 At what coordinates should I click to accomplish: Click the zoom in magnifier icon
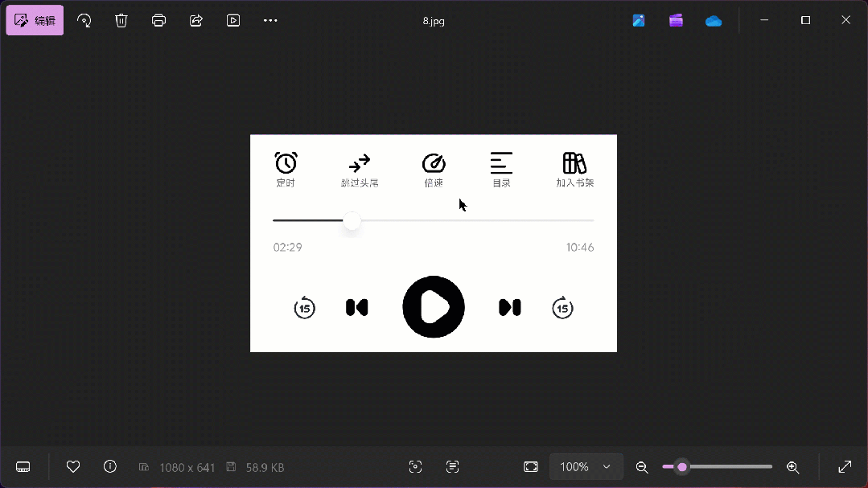point(792,467)
